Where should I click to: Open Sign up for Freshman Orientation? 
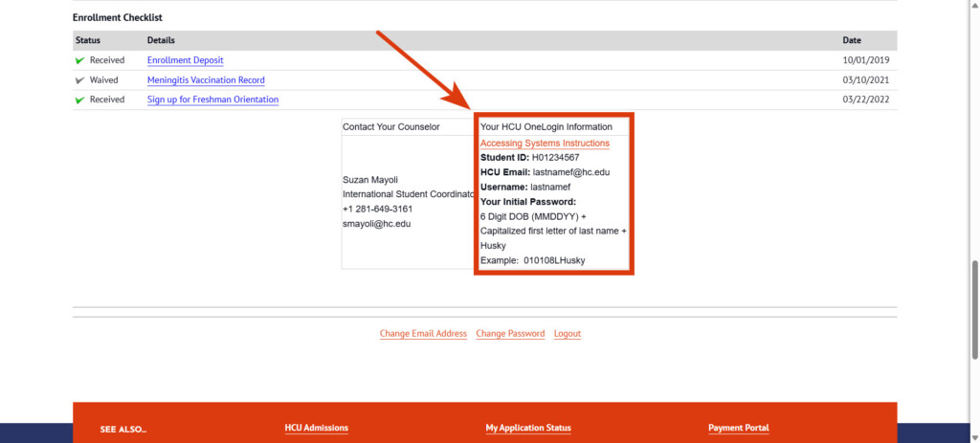click(213, 100)
